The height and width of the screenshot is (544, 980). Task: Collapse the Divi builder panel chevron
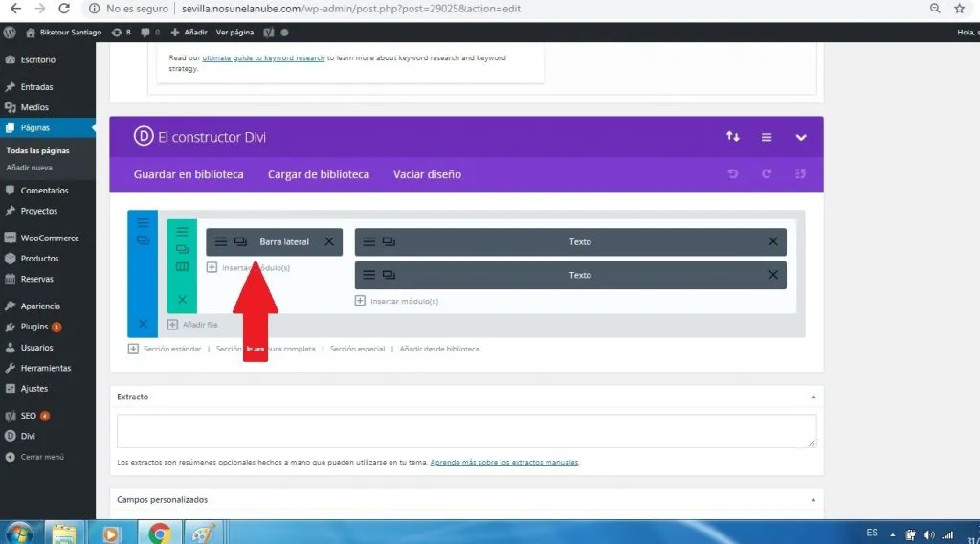tap(802, 137)
